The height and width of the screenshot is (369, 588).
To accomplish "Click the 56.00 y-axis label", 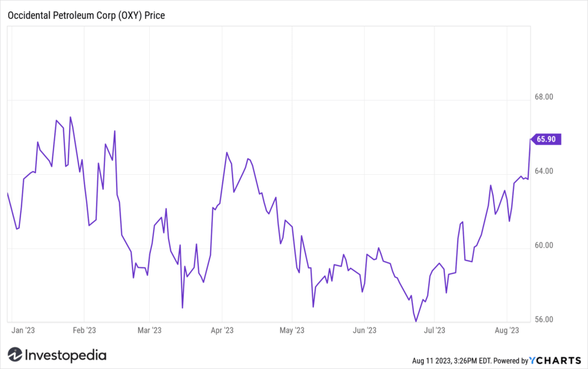I will 544,320.
